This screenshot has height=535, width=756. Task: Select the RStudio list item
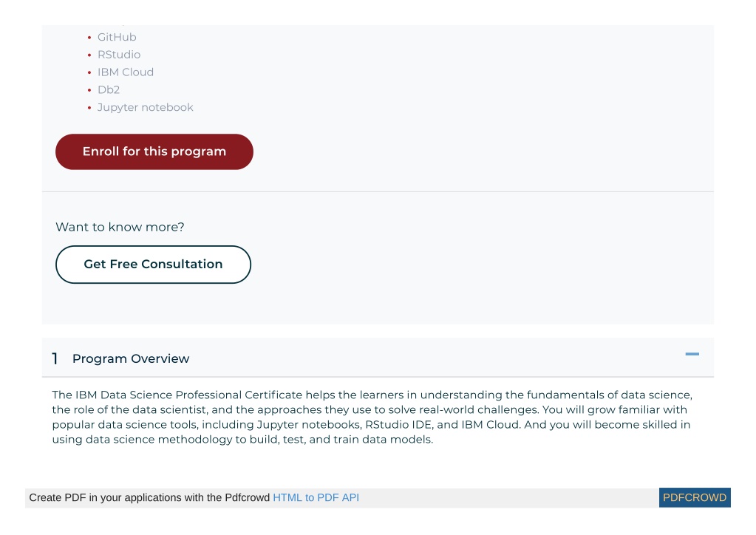[x=118, y=55]
